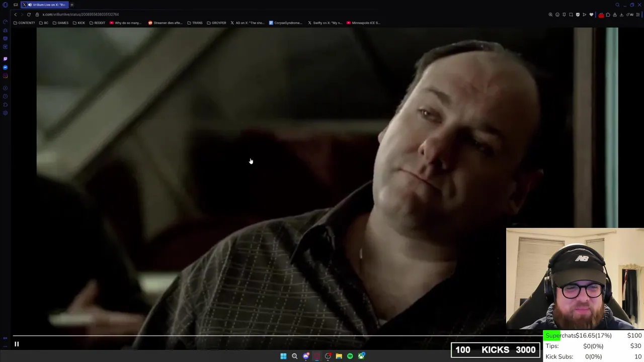Screen dimensions: 644x362
Task: Open 'Minneapolis ICE S...' bookmark
Action: [363, 23]
